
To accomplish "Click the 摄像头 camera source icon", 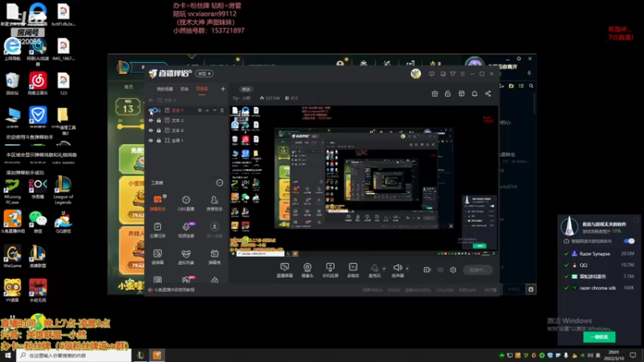I will point(308,270).
